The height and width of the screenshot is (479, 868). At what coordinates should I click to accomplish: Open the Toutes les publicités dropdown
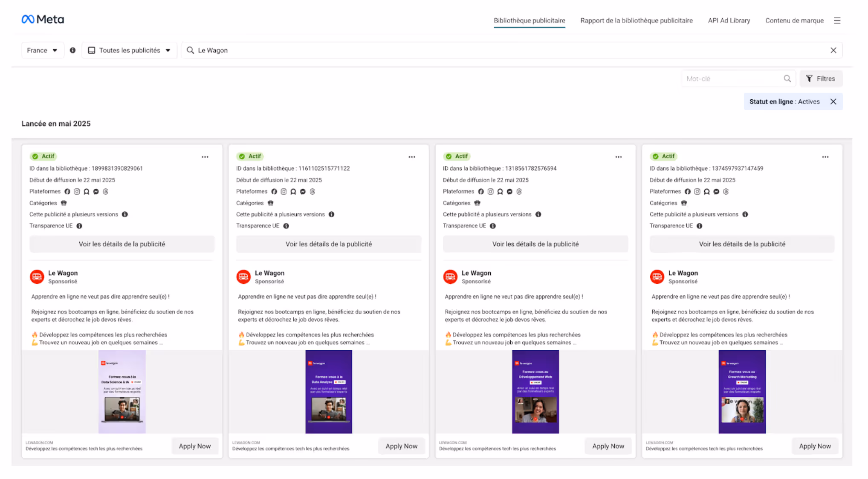pyautogui.click(x=129, y=50)
